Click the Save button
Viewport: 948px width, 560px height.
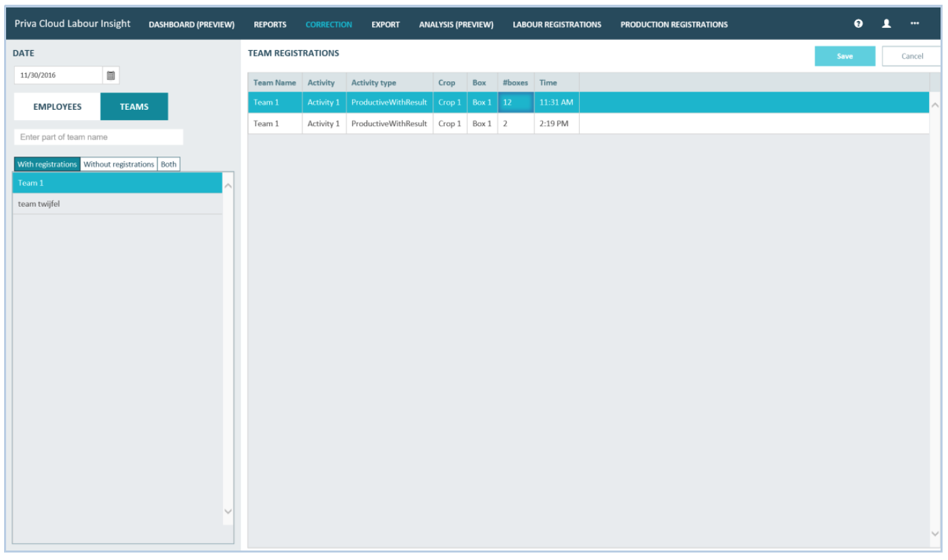click(845, 56)
